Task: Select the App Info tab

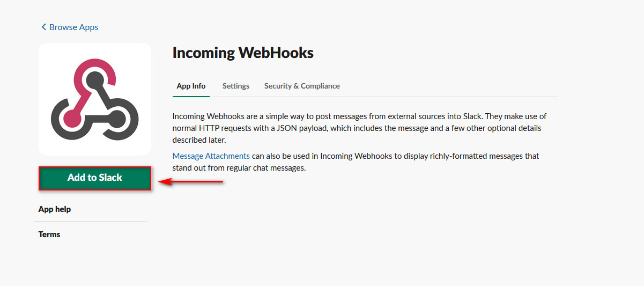Action: point(191,86)
